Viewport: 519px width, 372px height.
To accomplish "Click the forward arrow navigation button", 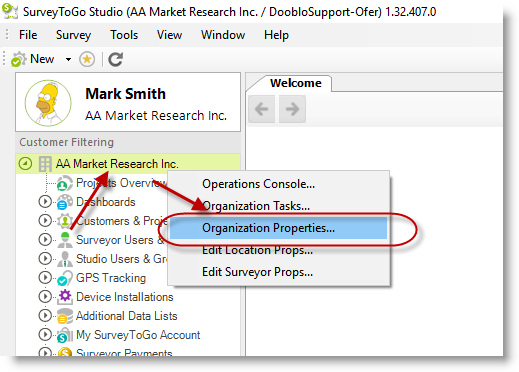I will pos(292,109).
